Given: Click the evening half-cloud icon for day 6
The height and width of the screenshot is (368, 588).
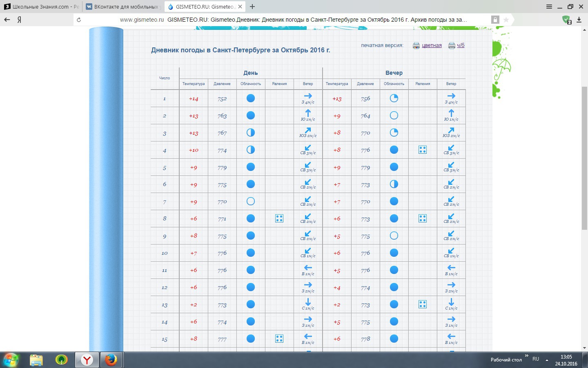Looking at the screenshot, I should tap(394, 184).
